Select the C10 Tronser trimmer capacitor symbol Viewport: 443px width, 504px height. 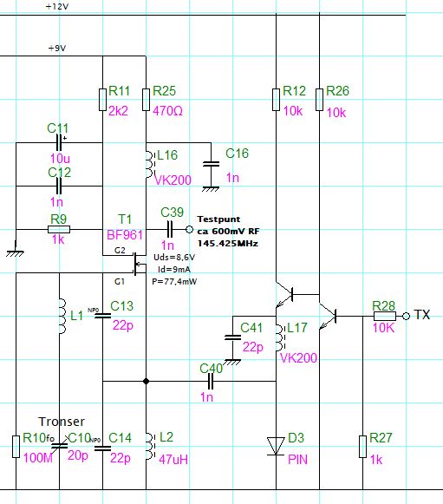[60, 446]
